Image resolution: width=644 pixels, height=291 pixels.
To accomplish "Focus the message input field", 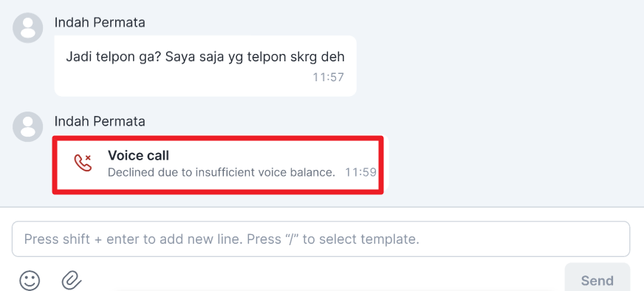I will click(x=321, y=239).
